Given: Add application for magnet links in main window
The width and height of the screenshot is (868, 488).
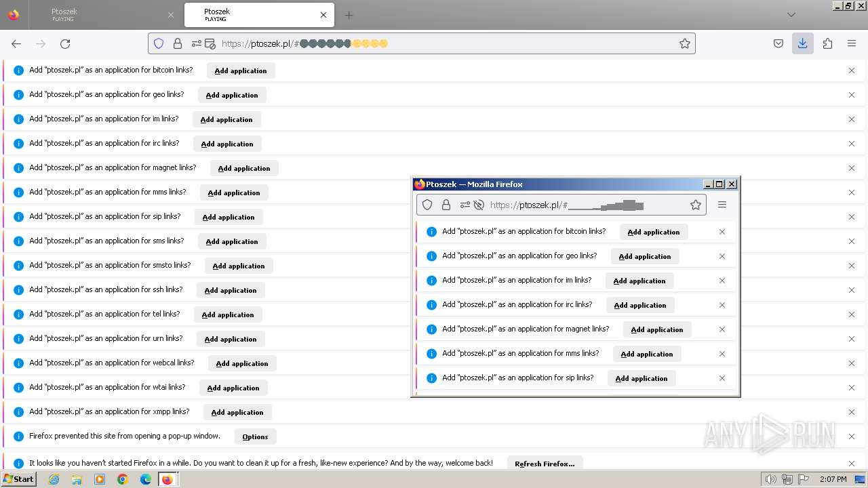Looking at the screenshot, I should click(244, 168).
